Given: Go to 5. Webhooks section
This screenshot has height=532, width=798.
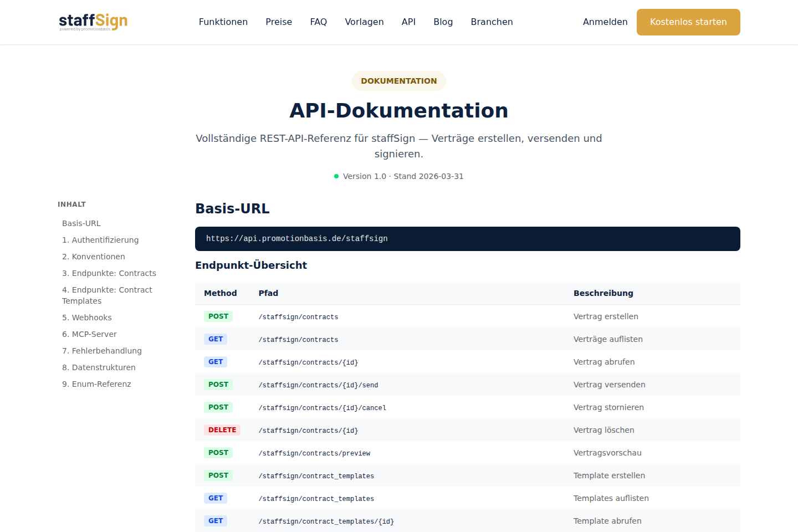Looking at the screenshot, I should (87, 318).
